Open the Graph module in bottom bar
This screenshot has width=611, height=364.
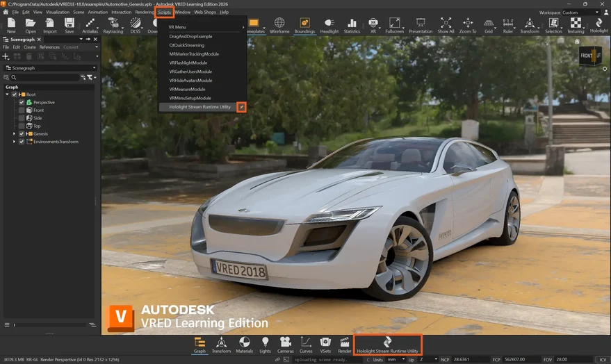pyautogui.click(x=199, y=345)
